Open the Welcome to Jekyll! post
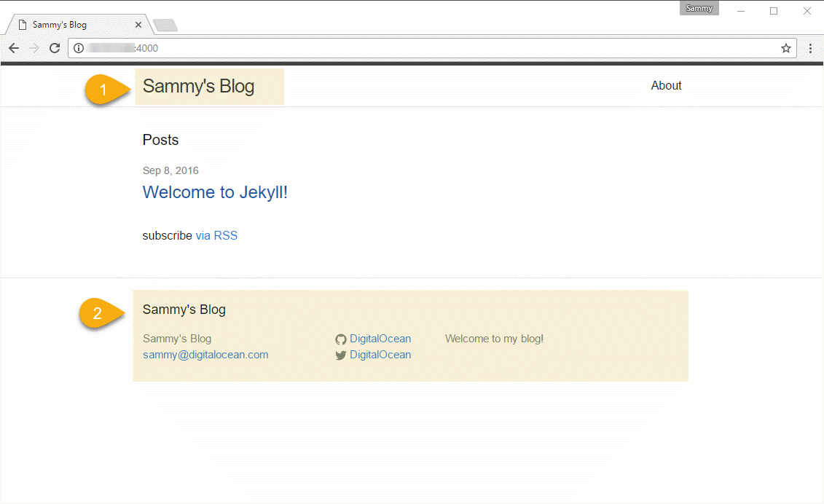824x504 pixels. pyautogui.click(x=215, y=192)
